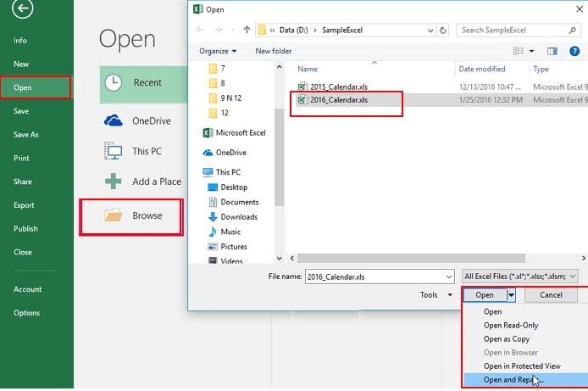The width and height of the screenshot is (588, 391).
Task: Click the Cancel button
Action: click(551, 295)
